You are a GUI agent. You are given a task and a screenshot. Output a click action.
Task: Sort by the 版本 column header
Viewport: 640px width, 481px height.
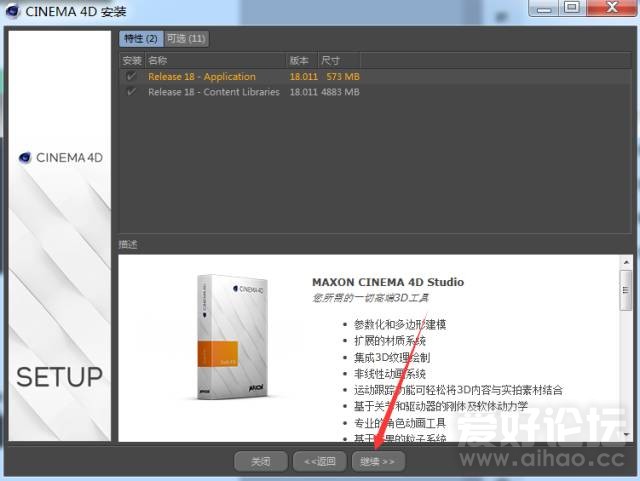tap(300, 61)
